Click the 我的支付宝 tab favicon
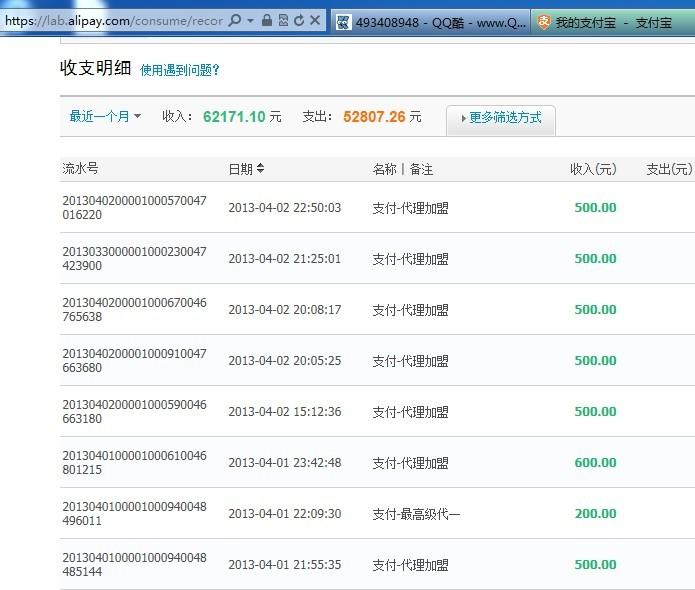 [x=544, y=21]
